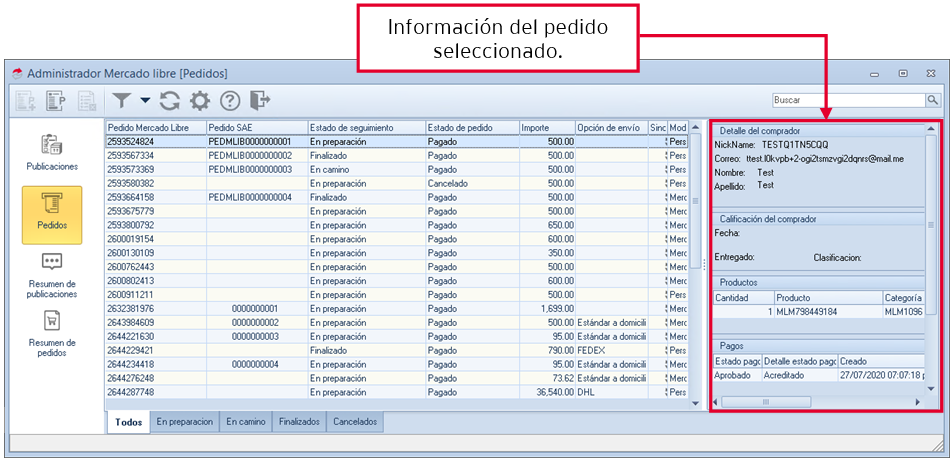Click the Cantidad column header in Productos
This screenshot has width=950, height=458.
[743, 297]
